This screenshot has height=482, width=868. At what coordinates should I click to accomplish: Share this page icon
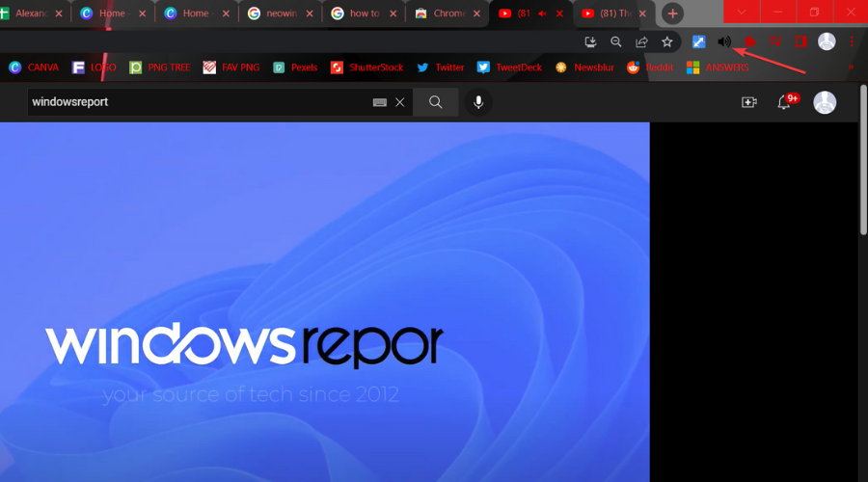pyautogui.click(x=641, y=42)
